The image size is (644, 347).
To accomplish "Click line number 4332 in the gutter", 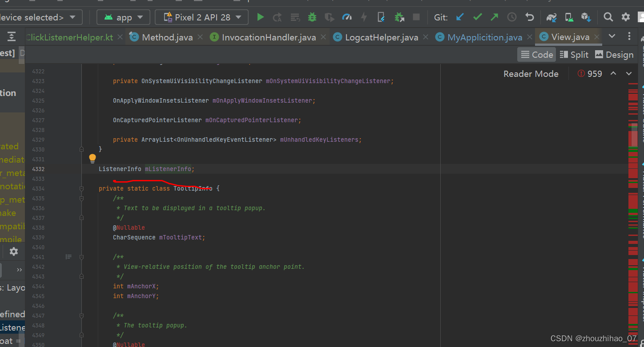I will pyautogui.click(x=38, y=169).
